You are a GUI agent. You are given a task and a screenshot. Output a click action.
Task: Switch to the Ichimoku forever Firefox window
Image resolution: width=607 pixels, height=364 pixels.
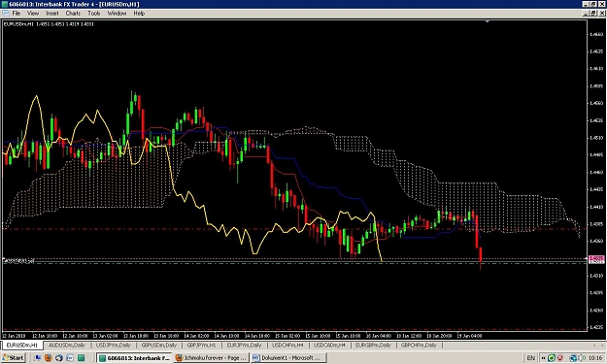[x=211, y=358]
